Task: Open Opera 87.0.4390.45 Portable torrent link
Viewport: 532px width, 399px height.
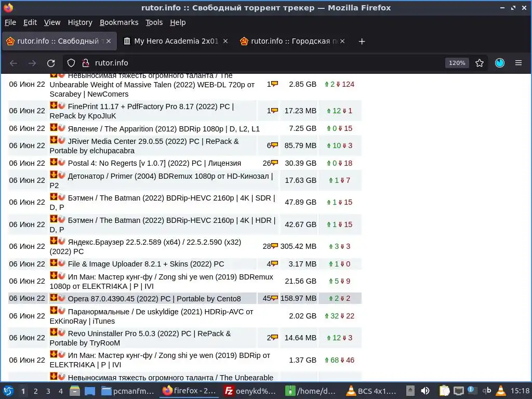Action: click(154, 299)
